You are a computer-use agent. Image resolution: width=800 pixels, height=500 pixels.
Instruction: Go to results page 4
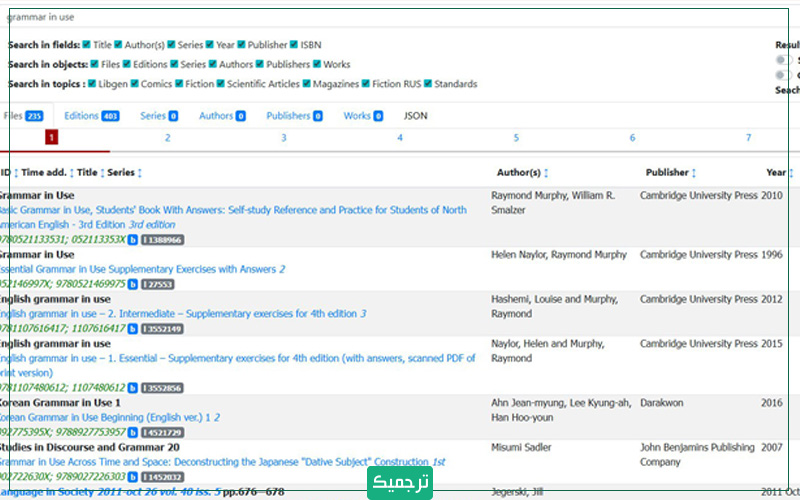click(x=400, y=138)
